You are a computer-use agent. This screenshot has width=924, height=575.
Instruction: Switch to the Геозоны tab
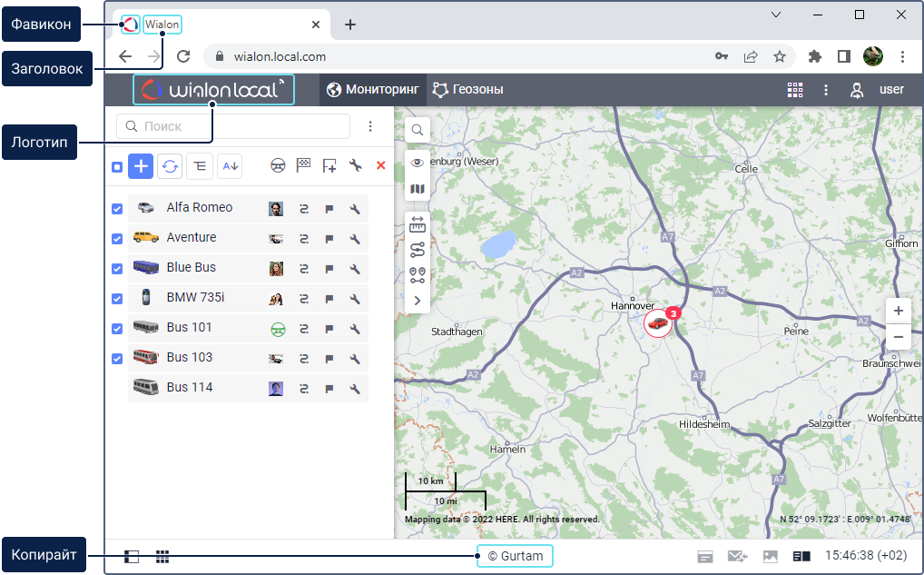click(468, 90)
